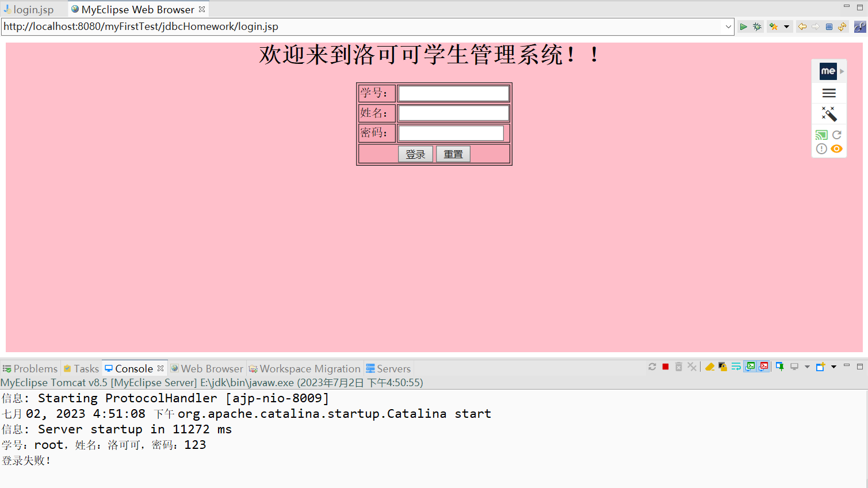Toggle show console on standard output change
The width and height of the screenshot is (868, 488).
[750, 367]
